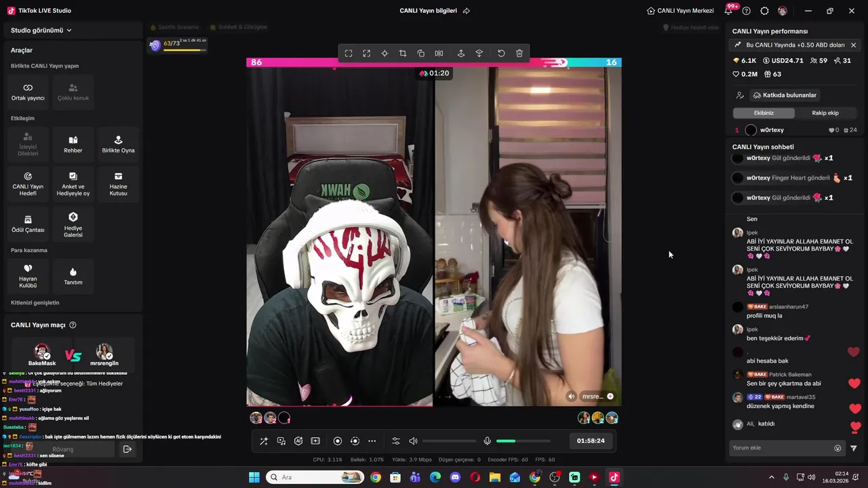Open the three-dot more options menu

pos(372,441)
